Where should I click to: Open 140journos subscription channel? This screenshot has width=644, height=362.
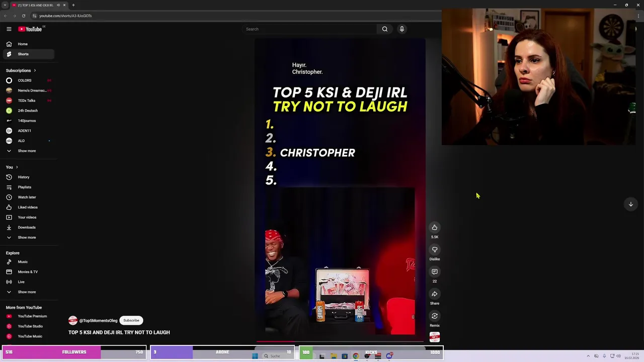(28, 121)
